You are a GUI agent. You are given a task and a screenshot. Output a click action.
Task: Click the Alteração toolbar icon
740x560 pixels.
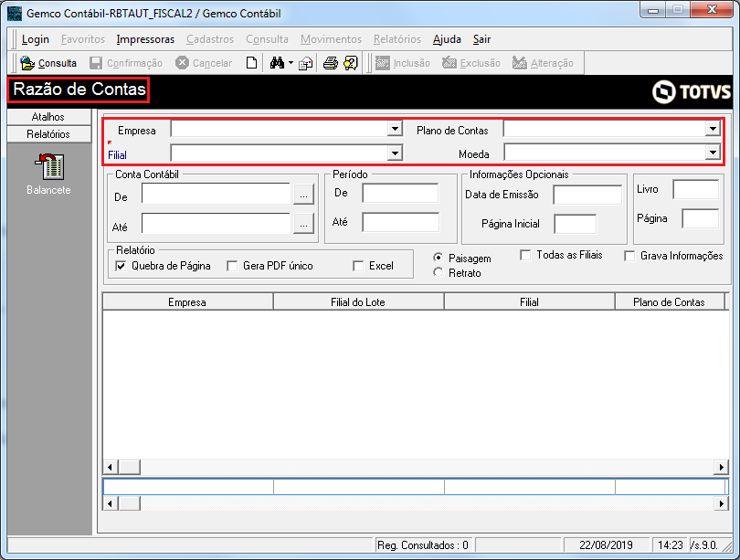click(x=520, y=63)
